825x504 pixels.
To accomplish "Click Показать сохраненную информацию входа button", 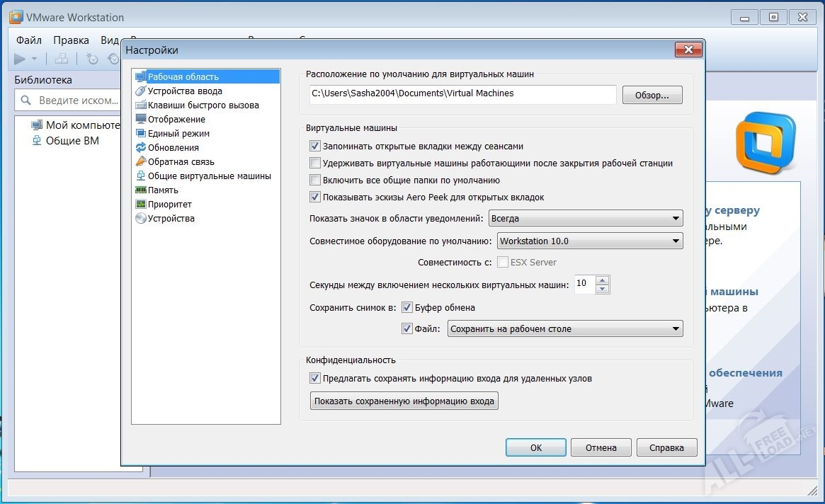I will (404, 401).
